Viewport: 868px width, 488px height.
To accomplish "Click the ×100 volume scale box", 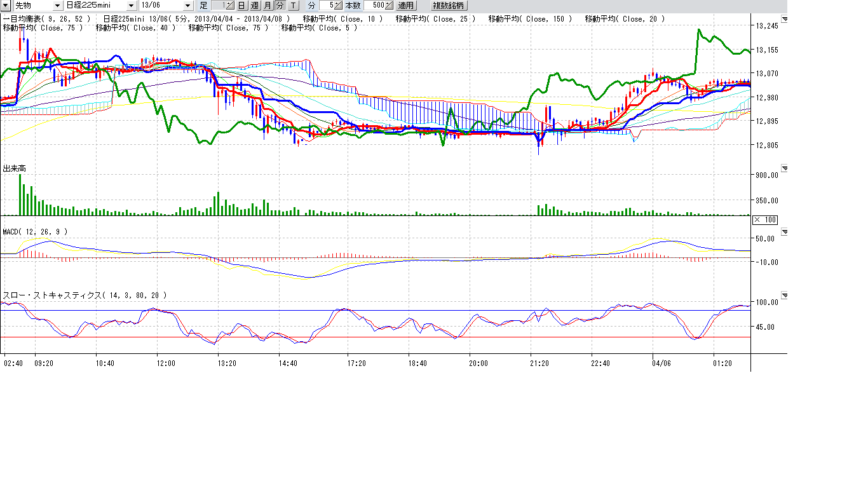I will (x=764, y=220).
